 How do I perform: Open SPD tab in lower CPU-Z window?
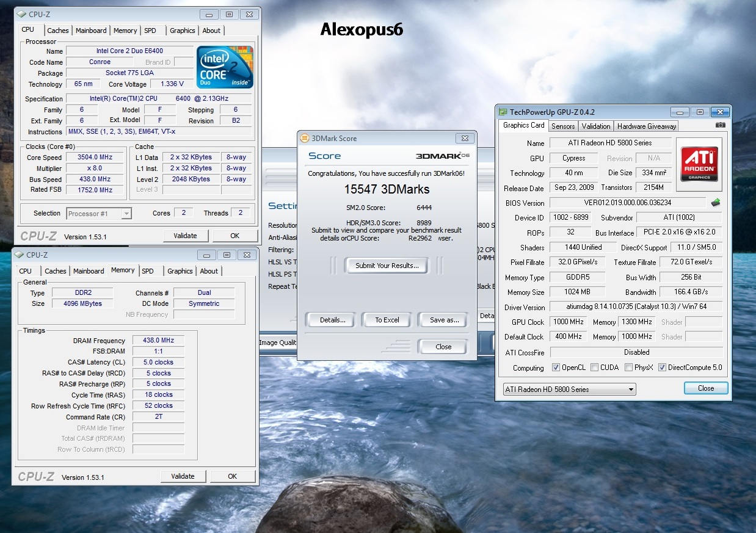point(148,271)
